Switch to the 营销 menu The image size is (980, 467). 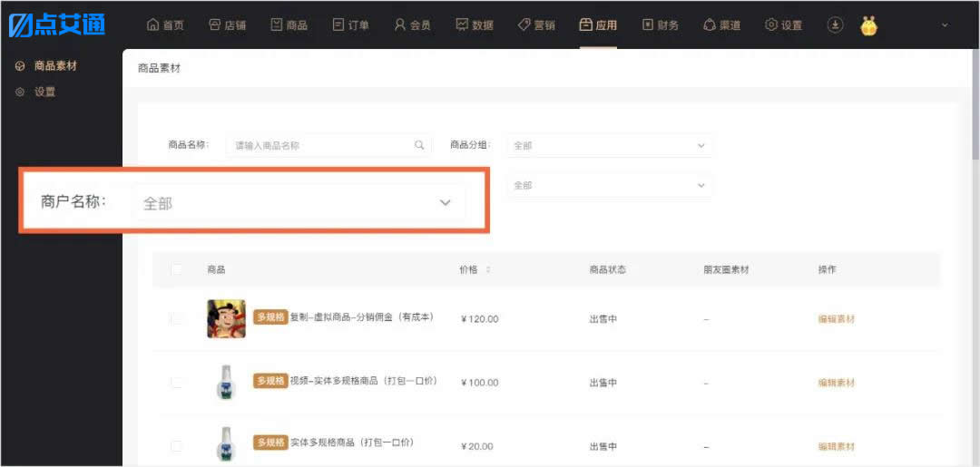pyautogui.click(x=536, y=25)
